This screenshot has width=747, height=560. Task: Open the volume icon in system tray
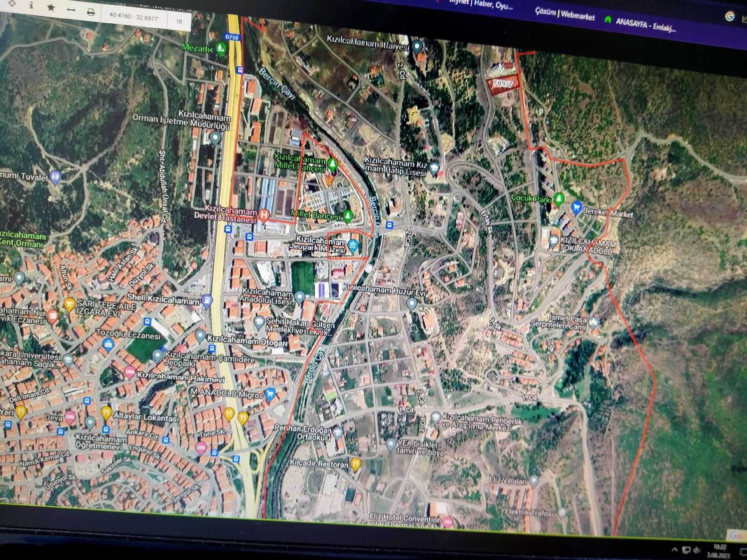click(696, 550)
